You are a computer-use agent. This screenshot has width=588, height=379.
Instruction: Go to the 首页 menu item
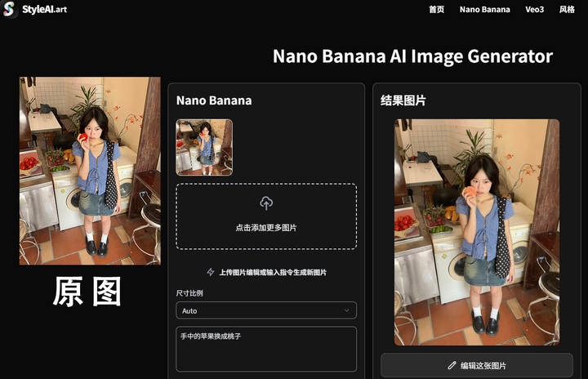coord(436,9)
